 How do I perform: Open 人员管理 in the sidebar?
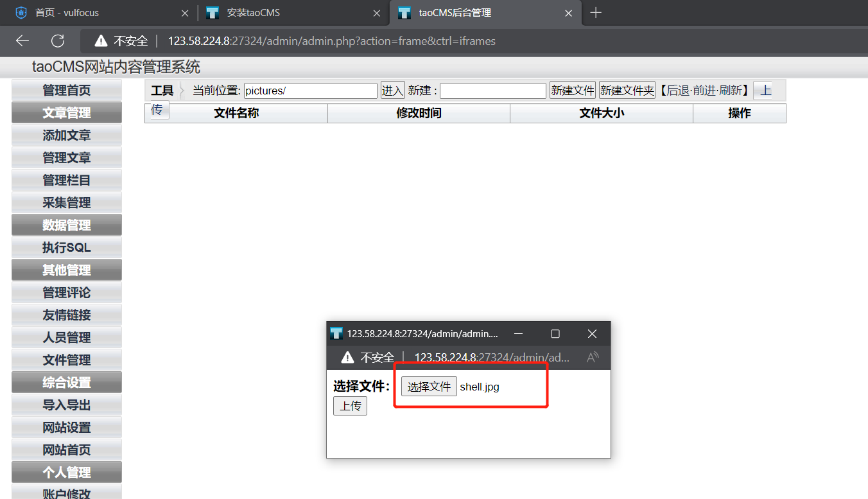coord(67,338)
